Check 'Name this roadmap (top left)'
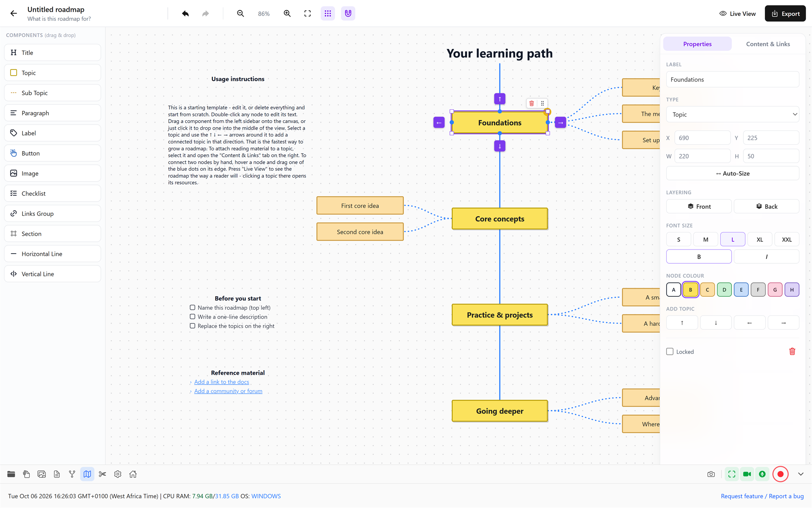 pyautogui.click(x=192, y=308)
